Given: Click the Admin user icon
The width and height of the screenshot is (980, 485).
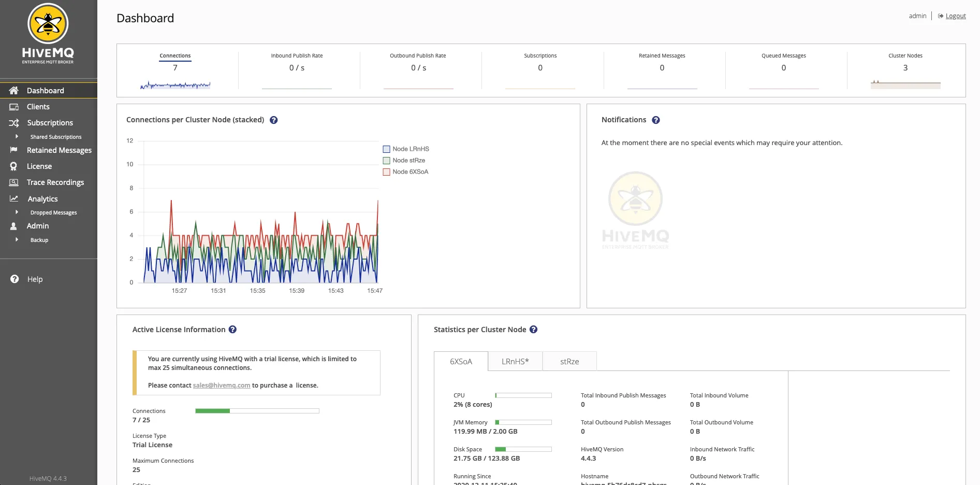Looking at the screenshot, I should click(14, 226).
